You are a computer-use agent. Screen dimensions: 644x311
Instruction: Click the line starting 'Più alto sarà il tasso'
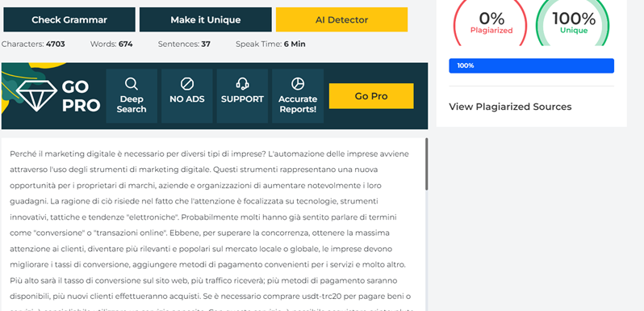pos(203,280)
